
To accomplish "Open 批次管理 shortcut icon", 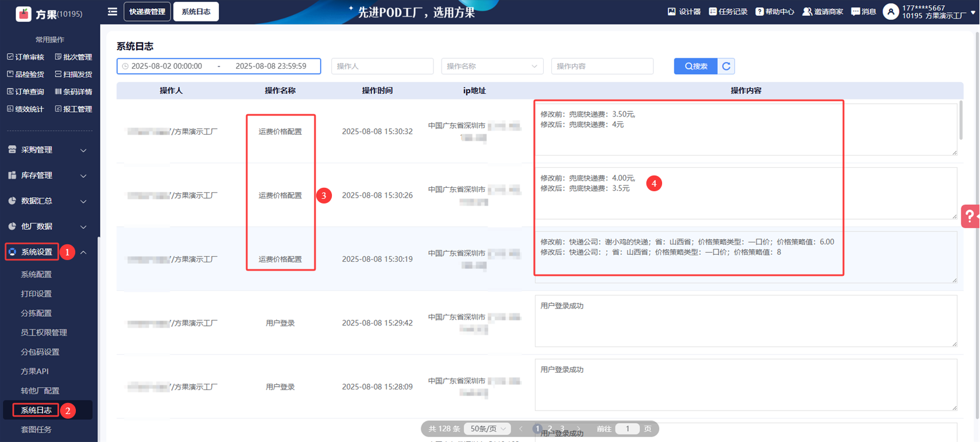I will point(58,57).
